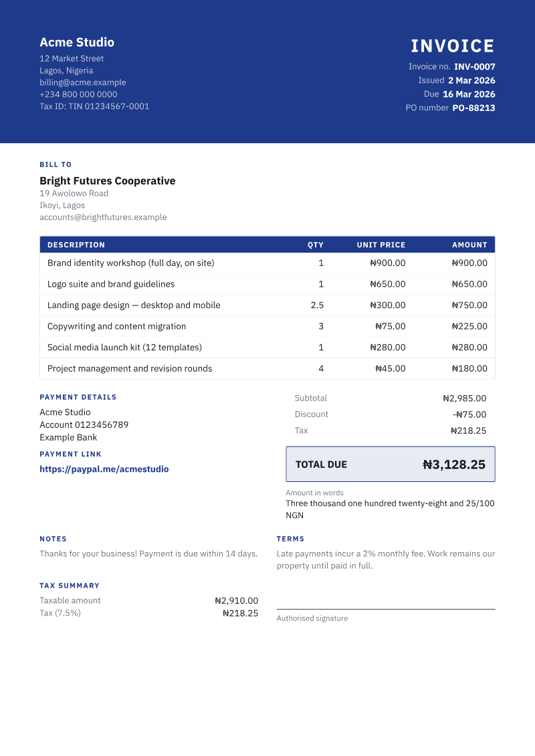This screenshot has height=756, width=535.
Task: Click the Thanks for your business note
Action: click(x=148, y=554)
